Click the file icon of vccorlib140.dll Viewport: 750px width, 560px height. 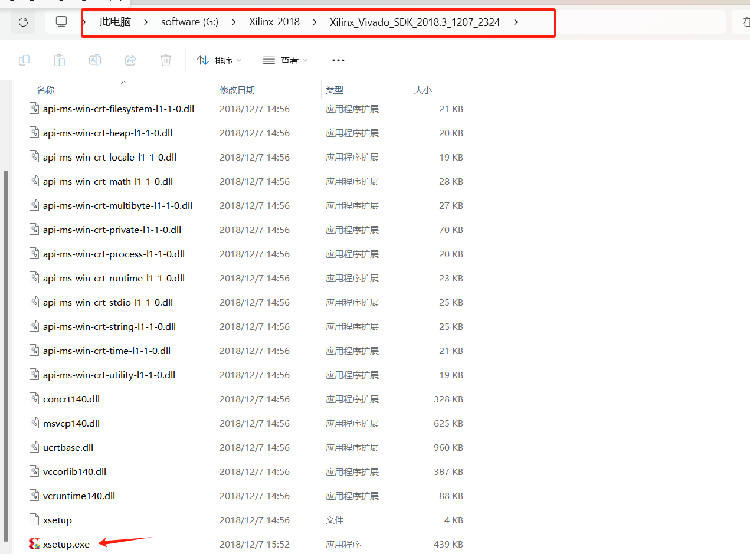pos(34,471)
